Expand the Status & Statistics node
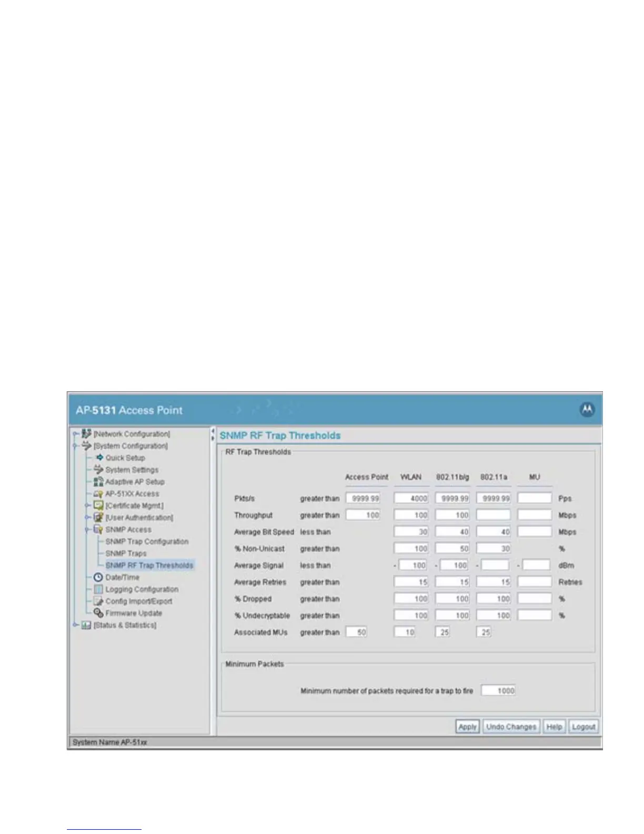 point(76,625)
